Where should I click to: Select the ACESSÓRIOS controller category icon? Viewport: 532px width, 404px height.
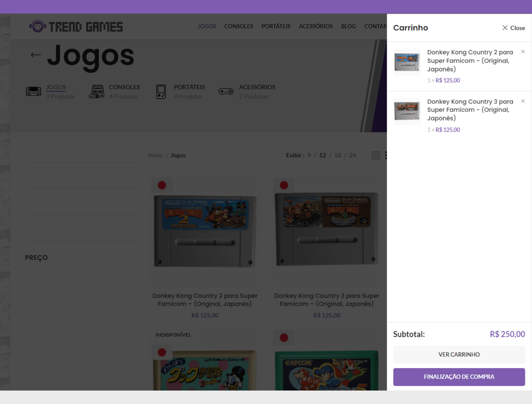coord(226,91)
